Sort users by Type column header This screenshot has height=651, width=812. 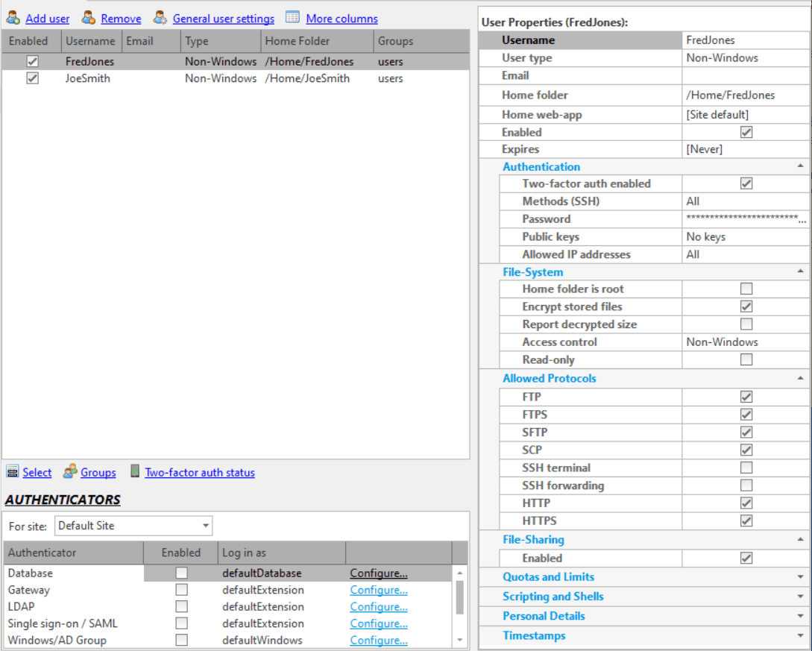221,41
